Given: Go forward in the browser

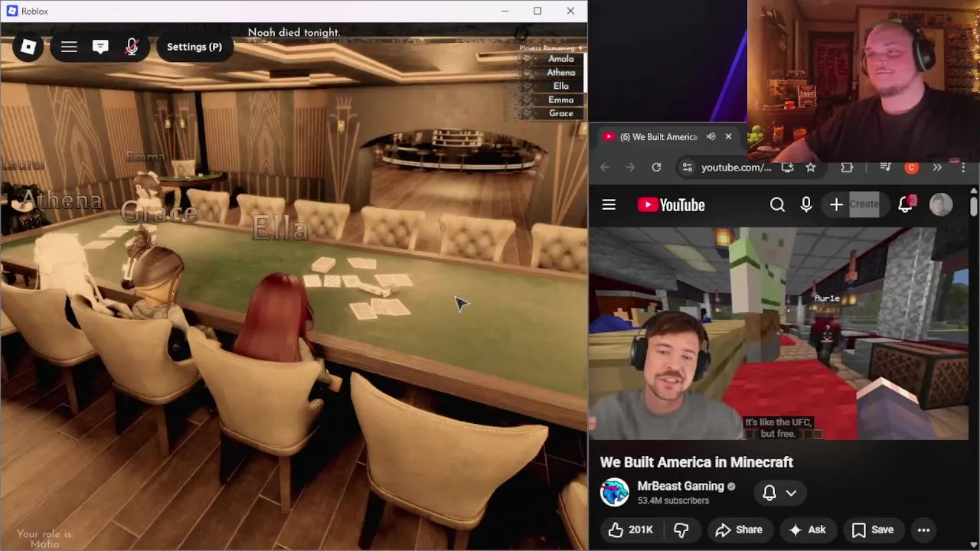Looking at the screenshot, I should coord(630,168).
